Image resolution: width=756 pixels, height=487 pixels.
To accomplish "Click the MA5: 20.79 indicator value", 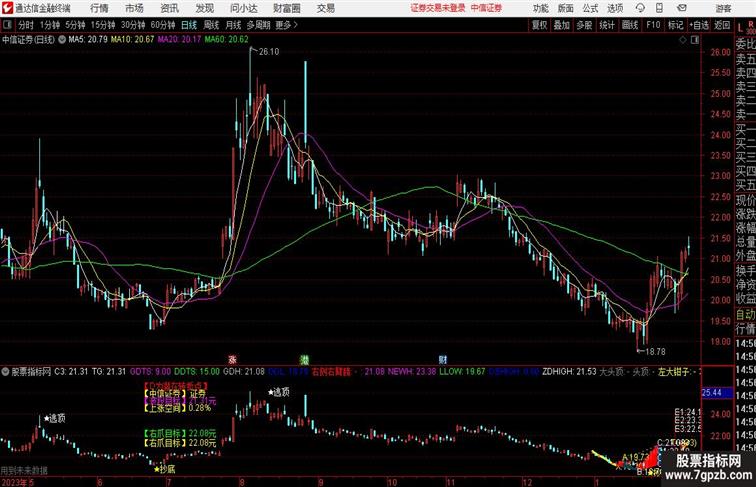I will pos(88,40).
